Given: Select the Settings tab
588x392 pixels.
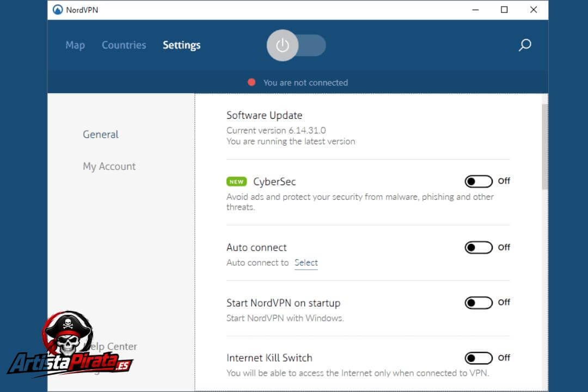Looking at the screenshot, I should click(x=181, y=45).
